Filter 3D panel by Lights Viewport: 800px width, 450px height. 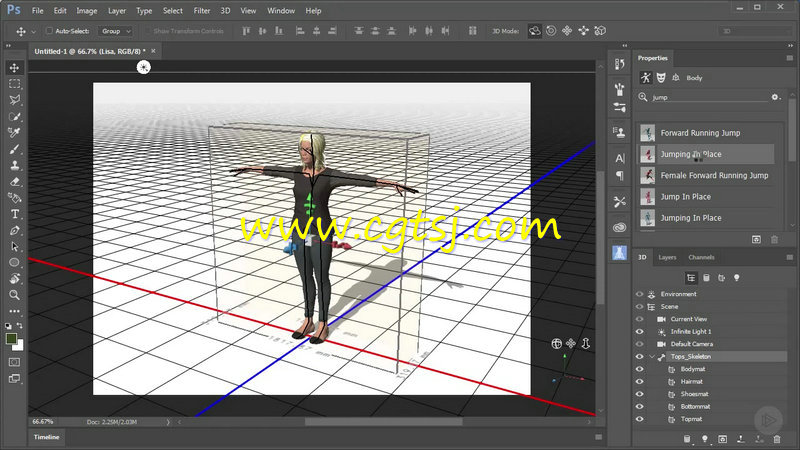[x=736, y=278]
